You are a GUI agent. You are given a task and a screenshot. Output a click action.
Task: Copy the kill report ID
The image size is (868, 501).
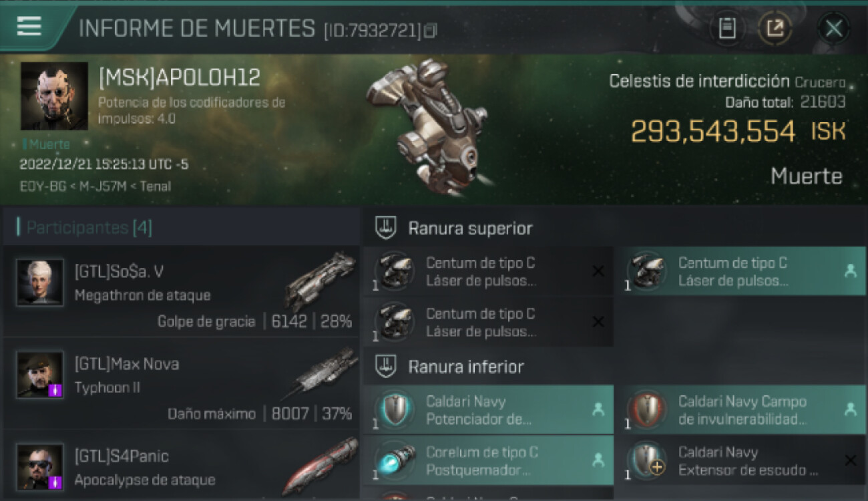[x=431, y=30]
